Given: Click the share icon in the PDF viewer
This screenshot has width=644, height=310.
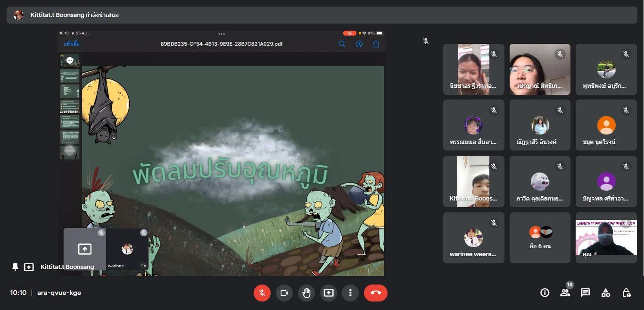Looking at the screenshot, I should pyautogui.click(x=376, y=44).
